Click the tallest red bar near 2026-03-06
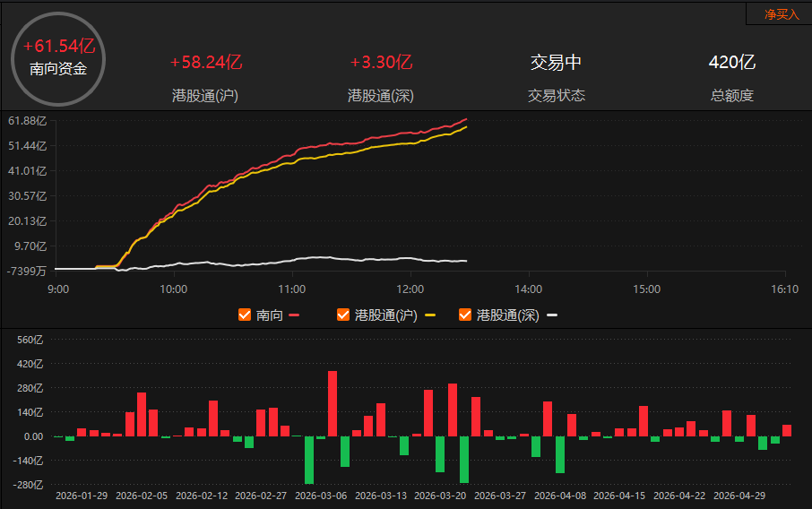The width and height of the screenshot is (812, 509). pos(333,403)
